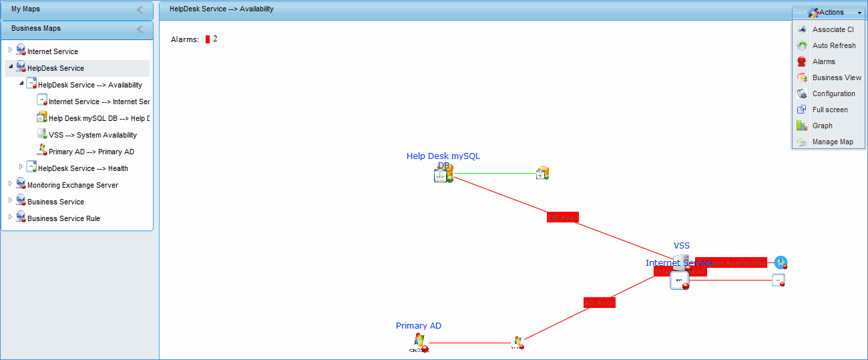Click Internet Service node box on map
Image resolution: width=868 pixels, height=360 pixels.
click(x=679, y=281)
